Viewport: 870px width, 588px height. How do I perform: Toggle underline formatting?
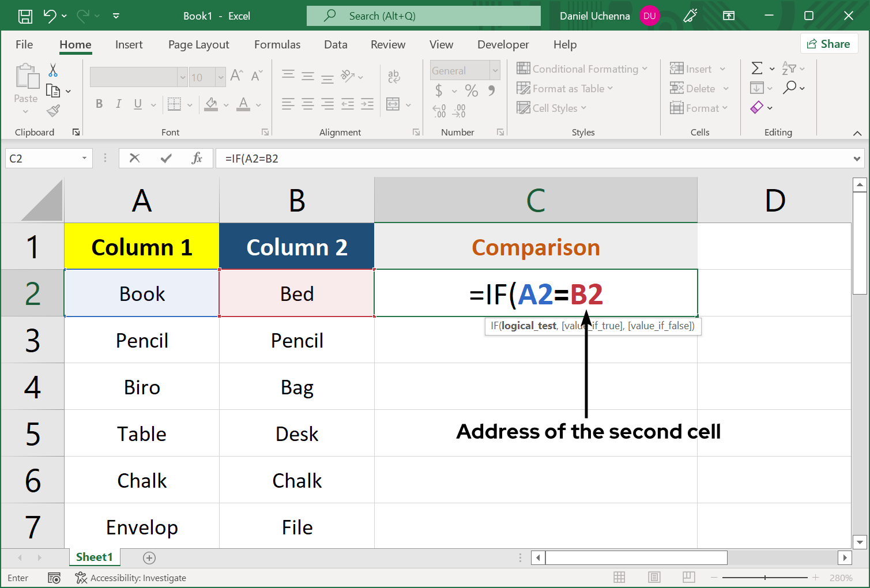click(x=137, y=104)
